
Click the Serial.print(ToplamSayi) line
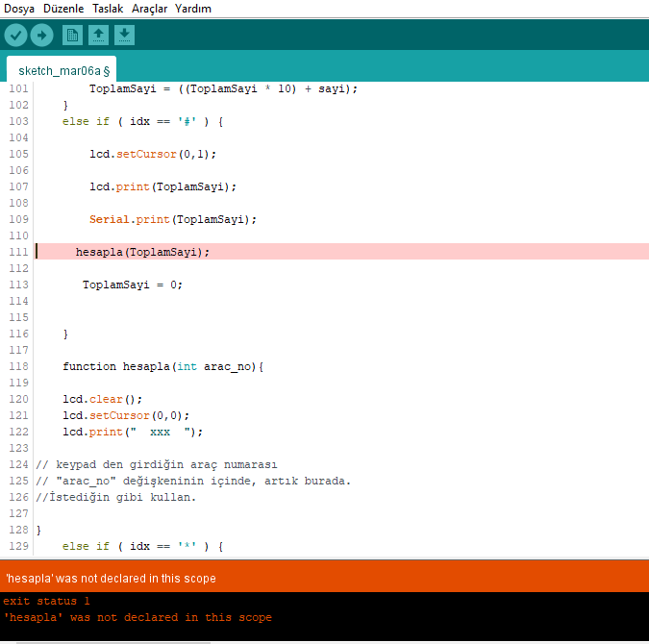pos(173,219)
